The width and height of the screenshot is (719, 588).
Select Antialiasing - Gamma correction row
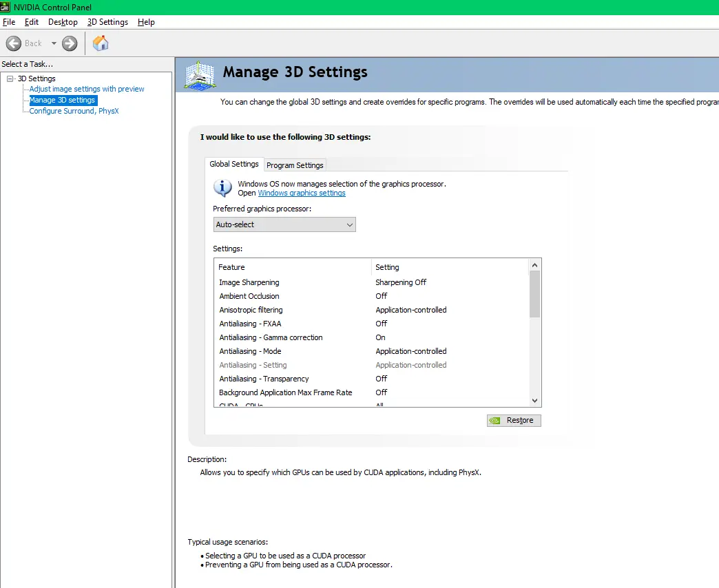[x=371, y=337]
